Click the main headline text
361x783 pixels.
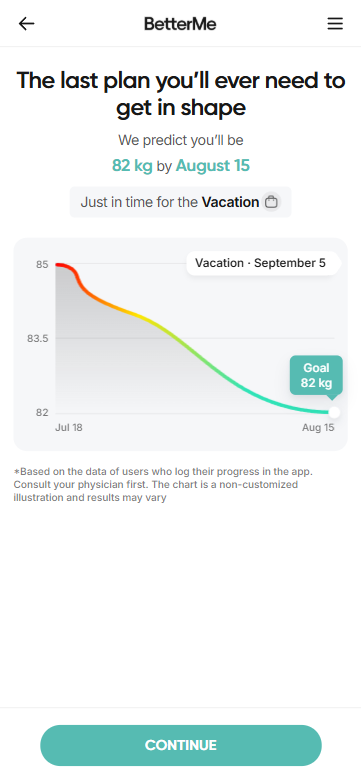tap(181, 94)
